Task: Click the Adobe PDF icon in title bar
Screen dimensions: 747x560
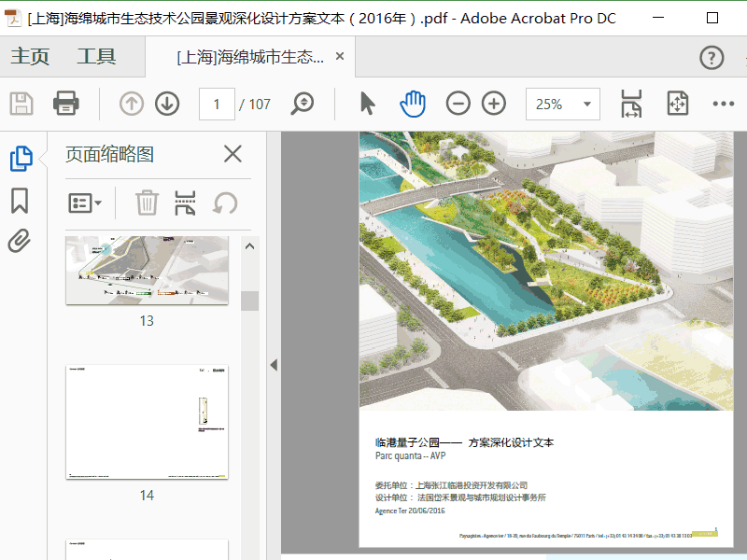Action: pos(13,18)
